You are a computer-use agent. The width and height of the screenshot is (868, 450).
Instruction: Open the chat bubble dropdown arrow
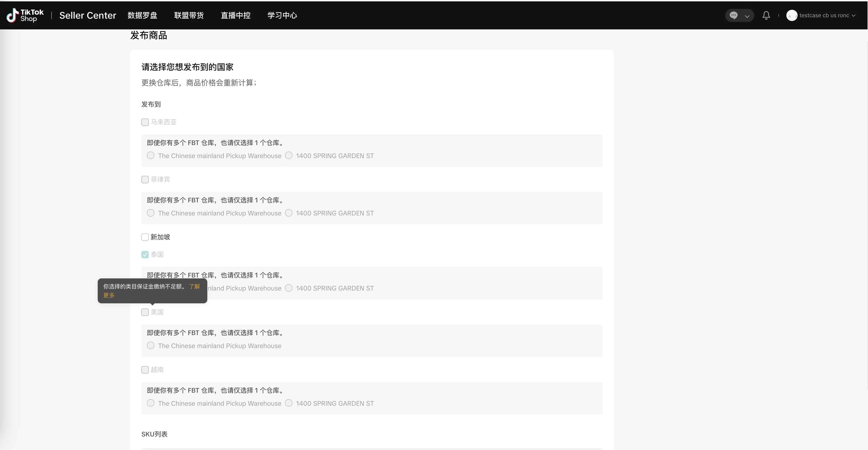747,15
